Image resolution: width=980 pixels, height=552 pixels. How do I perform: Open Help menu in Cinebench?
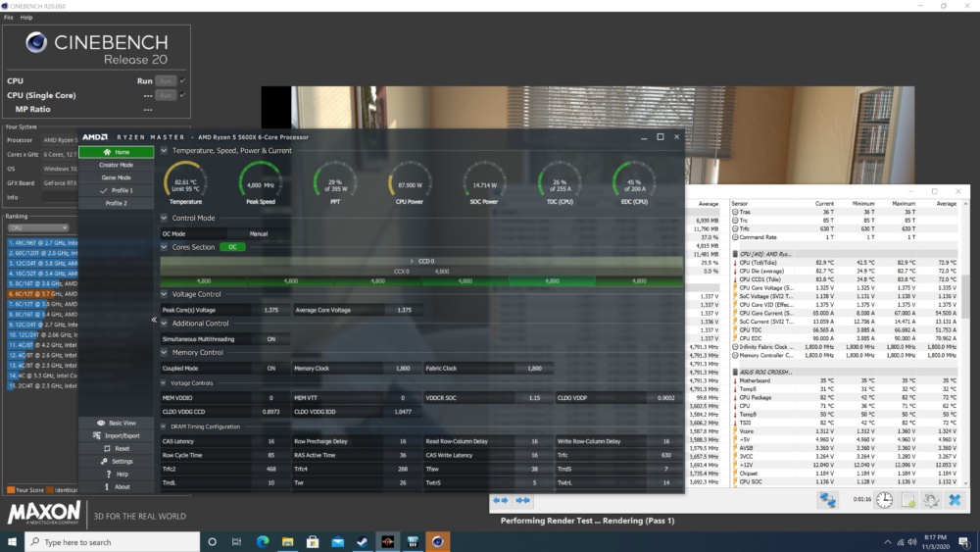pyautogui.click(x=26, y=18)
